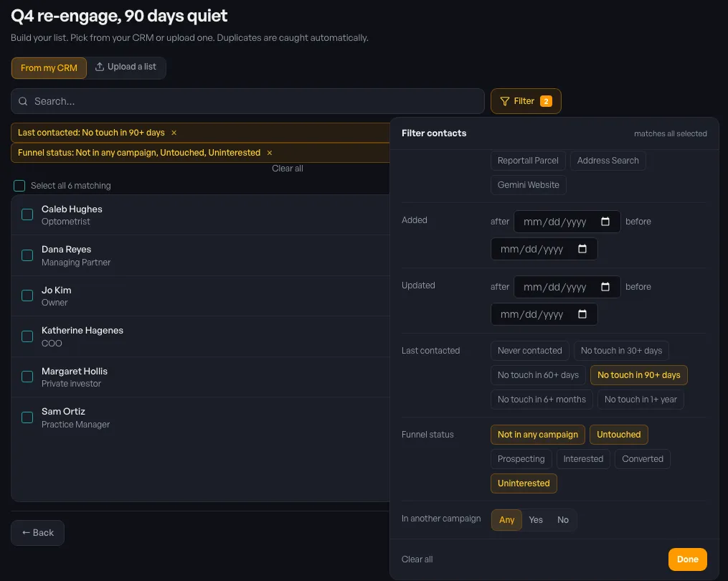Remove the Last contacted filter chip
The width and height of the screenshot is (728, 581).
pyautogui.click(x=174, y=133)
